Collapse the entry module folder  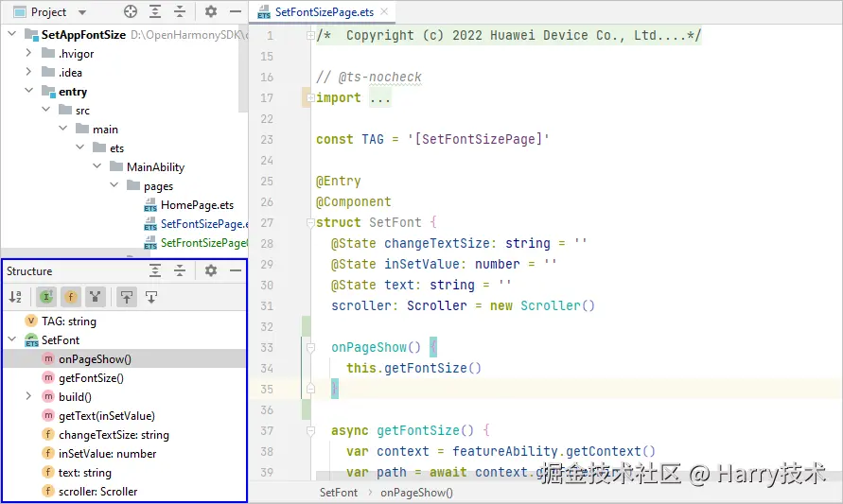[28, 91]
